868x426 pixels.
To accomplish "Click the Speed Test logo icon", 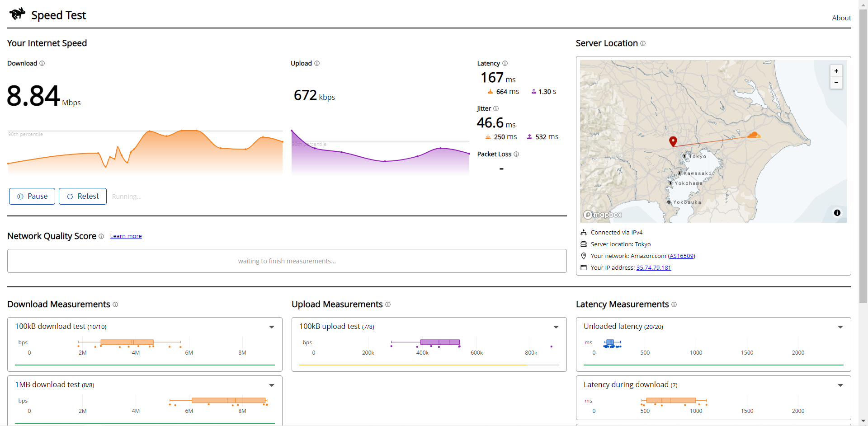I will (x=17, y=14).
